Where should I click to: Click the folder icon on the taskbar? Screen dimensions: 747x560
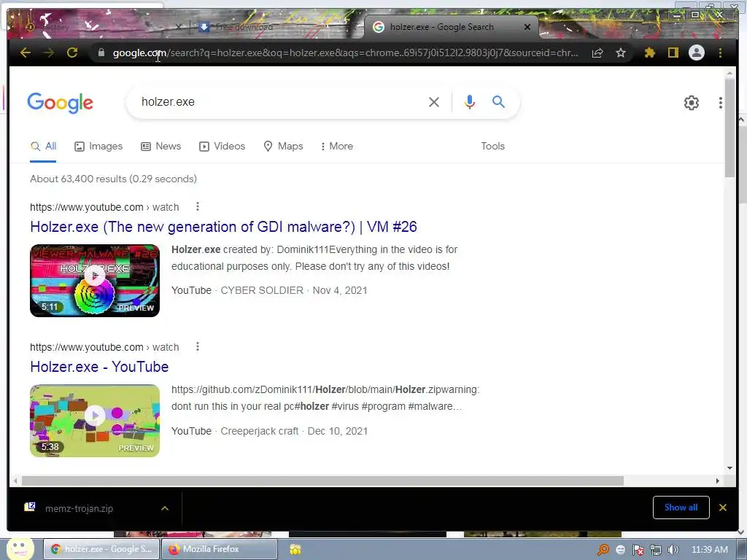pos(295,550)
